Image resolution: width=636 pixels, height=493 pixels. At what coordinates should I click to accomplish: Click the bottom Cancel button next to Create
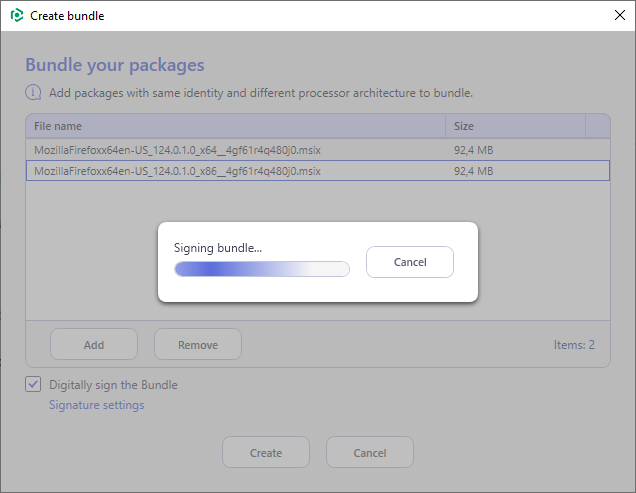[x=370, y=452]
